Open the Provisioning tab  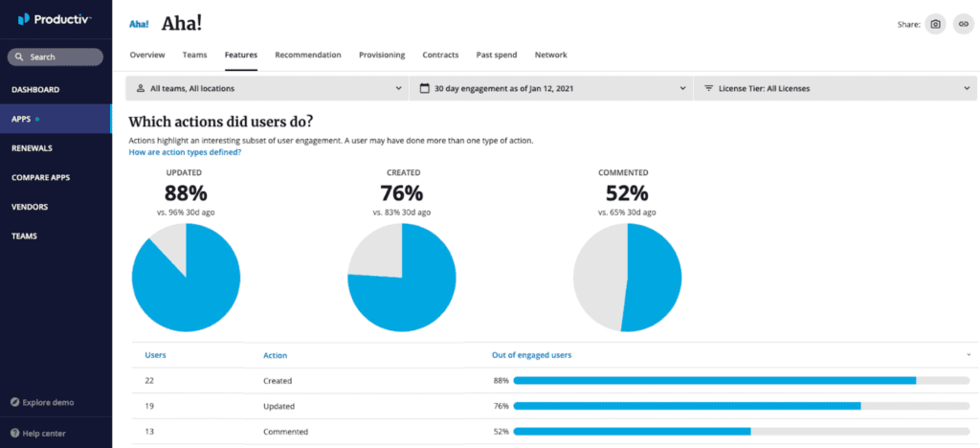click(382, 55)
